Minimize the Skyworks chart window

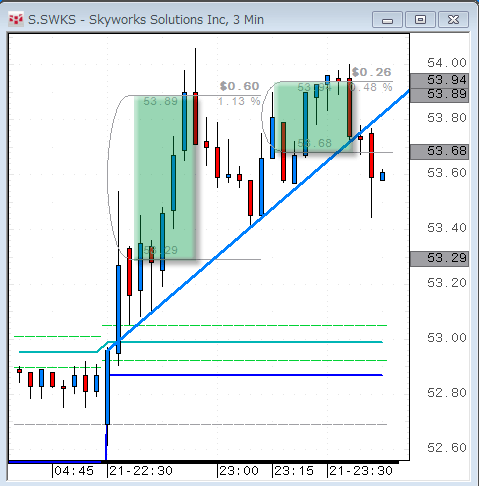[387, 20]
